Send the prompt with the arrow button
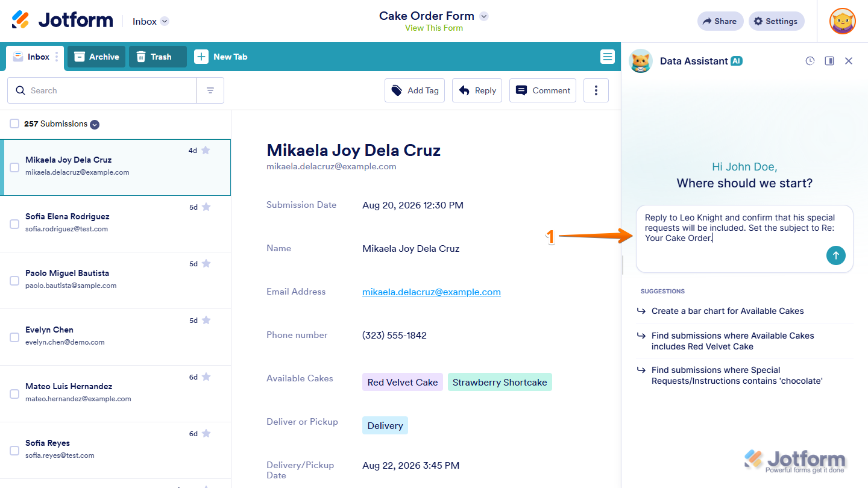Screen dimensions: 868x488 836,255
